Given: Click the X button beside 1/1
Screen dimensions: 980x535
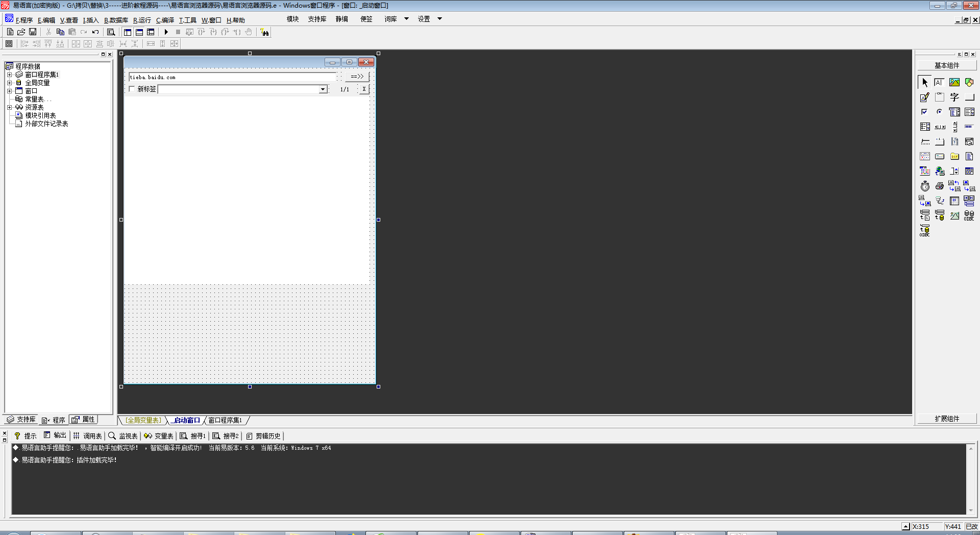Looking at the screenshot, I should tap(364, 89).
